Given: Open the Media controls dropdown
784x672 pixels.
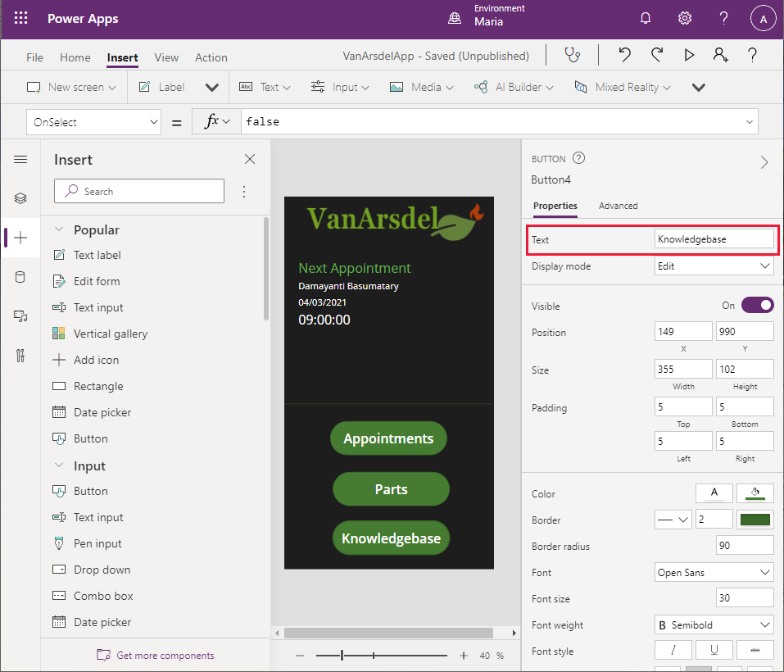Looking at the screenshot, I should pyautogui.click(x=422, y=87).
